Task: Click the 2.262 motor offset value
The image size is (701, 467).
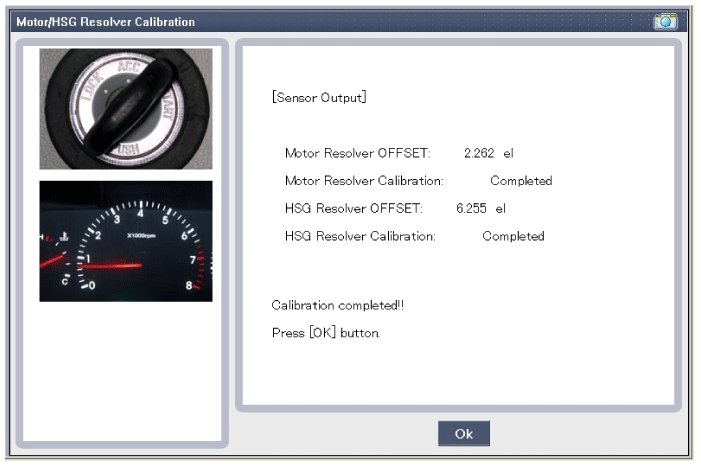Action: click(479, 153)
